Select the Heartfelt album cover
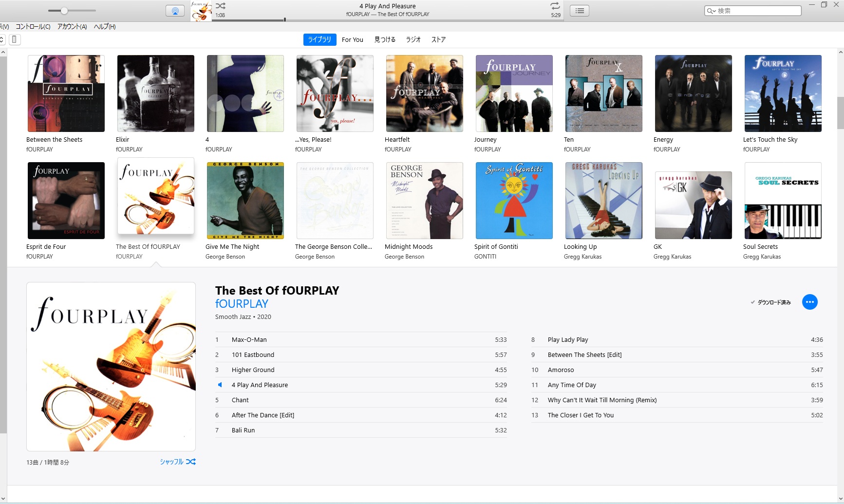 (425, 93)
